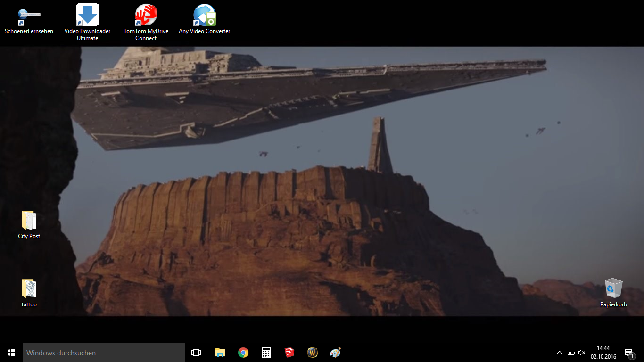This screenshot has width=644, height=362.
Task: Open Paint from the taskbar
Action: tap(335, 353)
